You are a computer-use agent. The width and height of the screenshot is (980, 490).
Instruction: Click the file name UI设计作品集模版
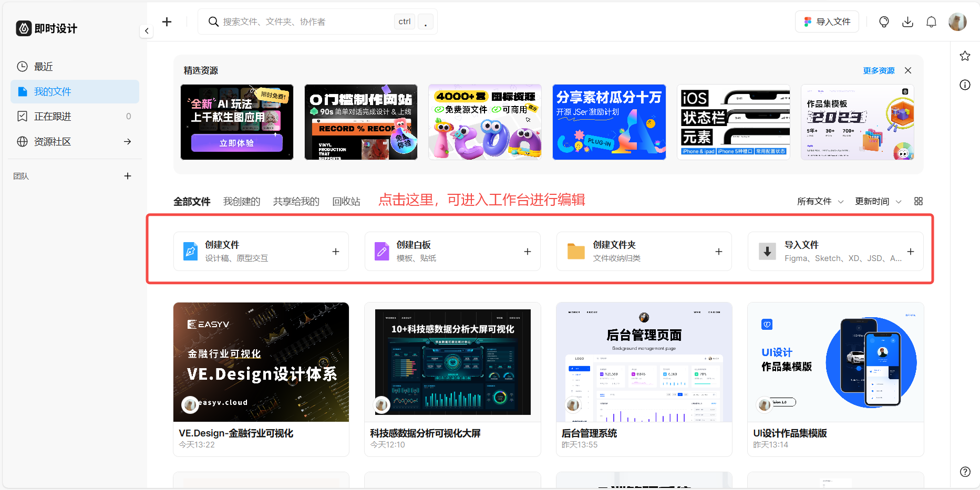(x=790, y=433)
